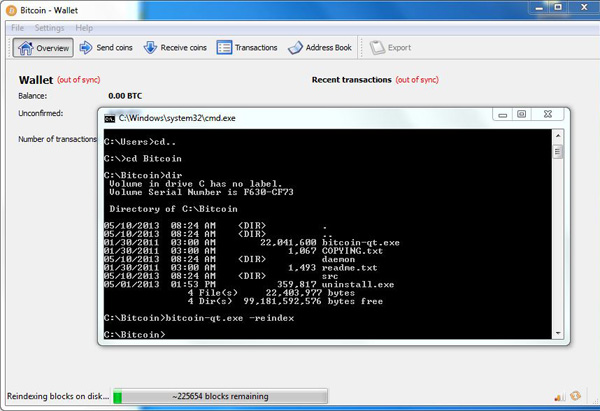
Task: Click scroll down arrow in cmd window
Action: tap(558, 333)
